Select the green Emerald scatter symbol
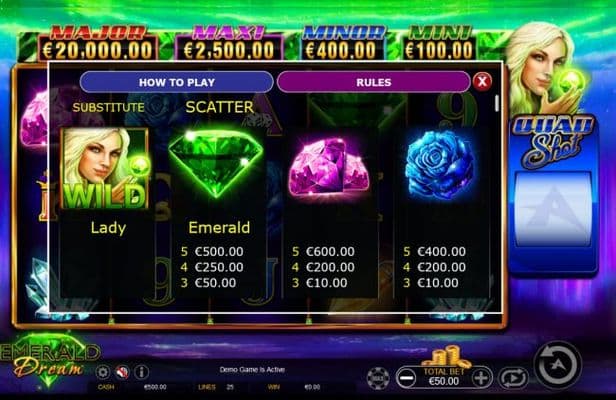The width and height of the screenshot is (616, 400). tap(216, 163)
